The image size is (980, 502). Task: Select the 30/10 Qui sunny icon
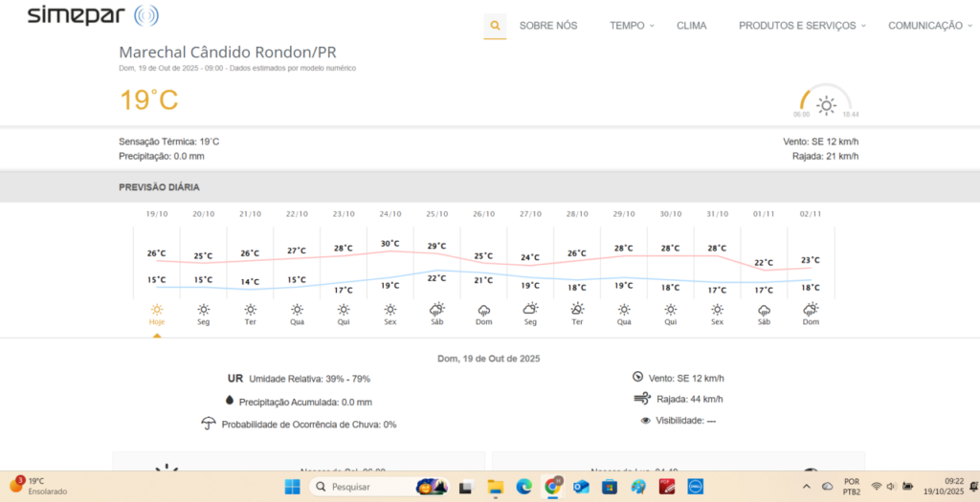[x=671, y=309]
